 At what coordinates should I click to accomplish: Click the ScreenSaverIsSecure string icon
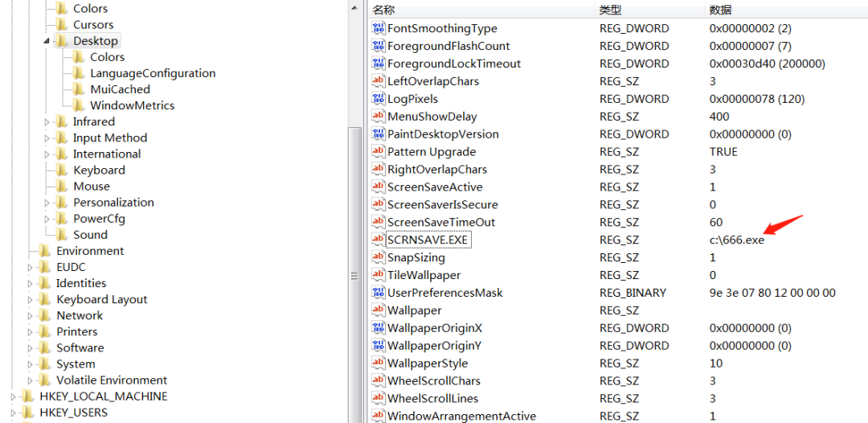tap(379, 205)
